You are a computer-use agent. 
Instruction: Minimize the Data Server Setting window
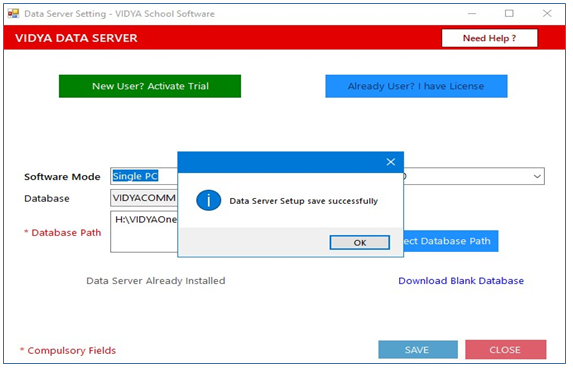(x=472, y=14)
